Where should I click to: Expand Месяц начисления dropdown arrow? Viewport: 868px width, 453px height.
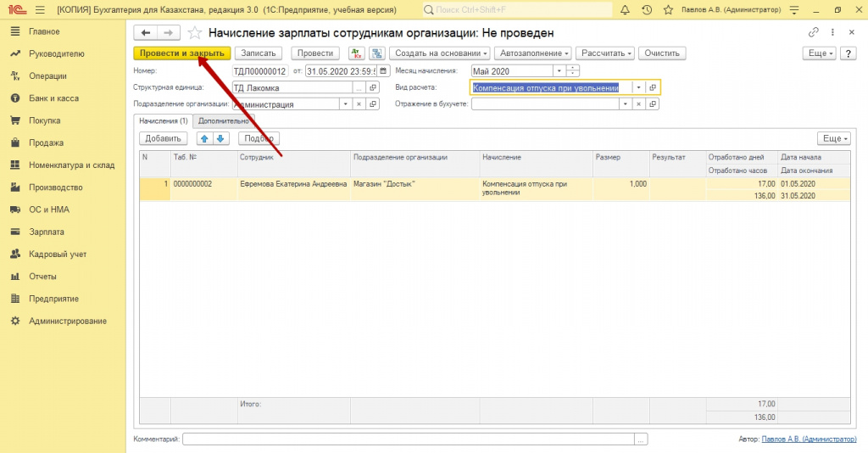[x=559, y=71]
